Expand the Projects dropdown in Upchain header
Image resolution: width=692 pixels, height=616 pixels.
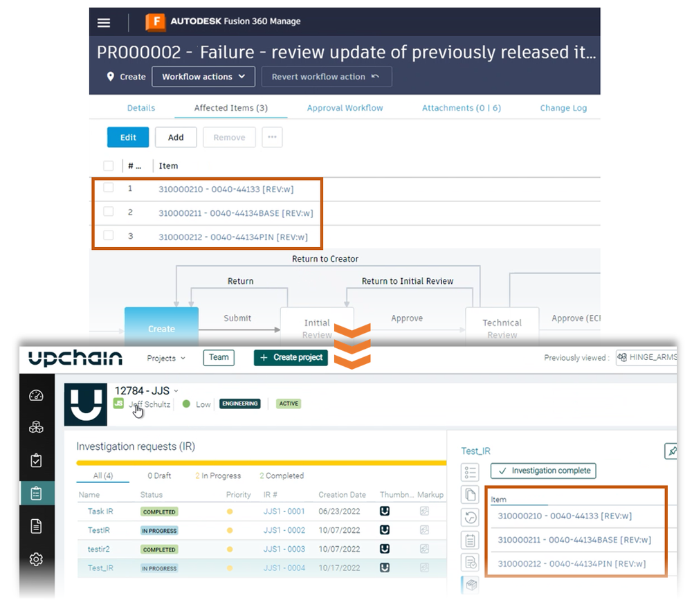(x=165, y=358)
